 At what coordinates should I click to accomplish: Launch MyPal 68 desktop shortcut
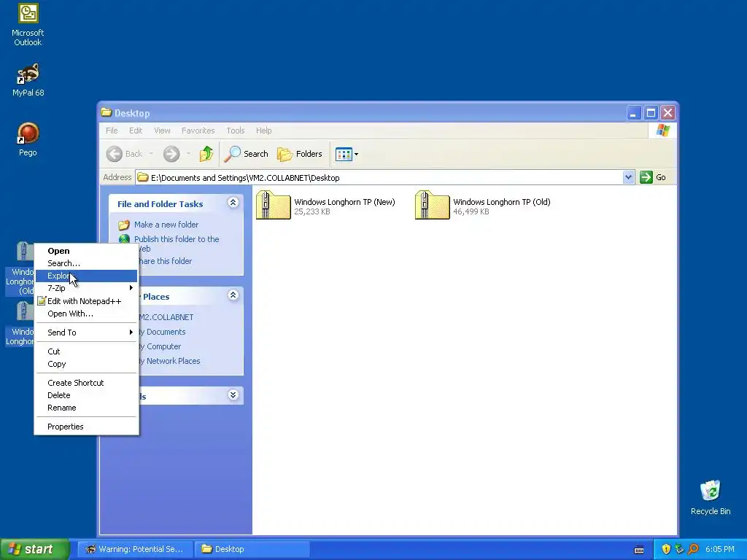tap(28, 80)
